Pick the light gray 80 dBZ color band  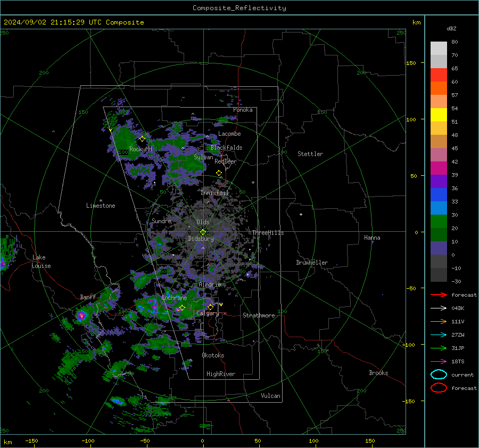click(x=439, y=48)
